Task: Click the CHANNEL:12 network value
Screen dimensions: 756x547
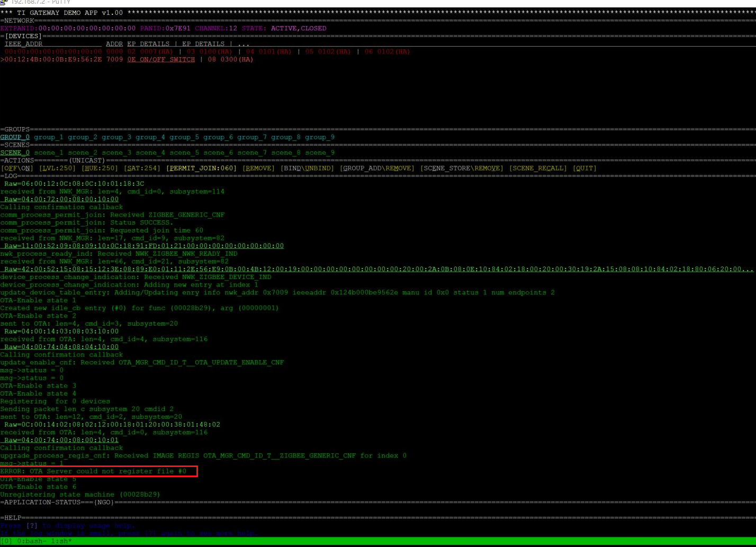Action: (216, 29)
